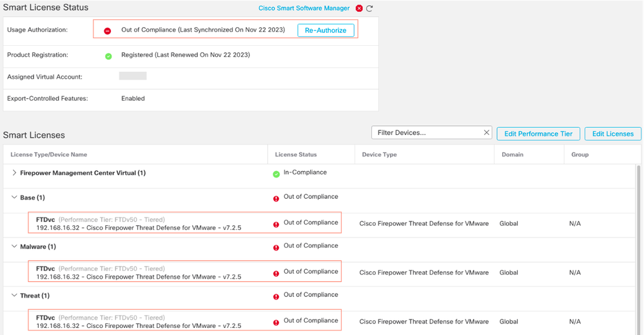The width and height of the screenshot is (644, 335).
Task: Click 'Global' domain cell in Base FTDvc row
Action: click(x=509, y=223)
